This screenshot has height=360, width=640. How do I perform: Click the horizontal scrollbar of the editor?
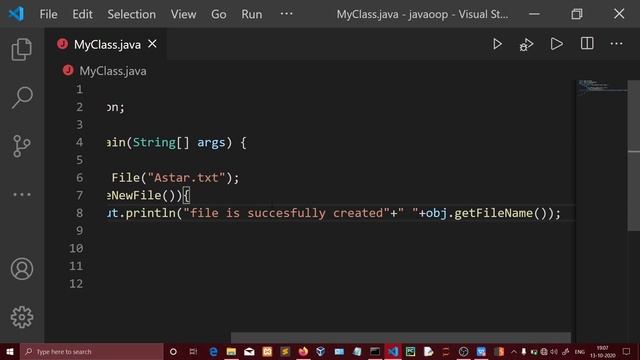click(401, 338)
